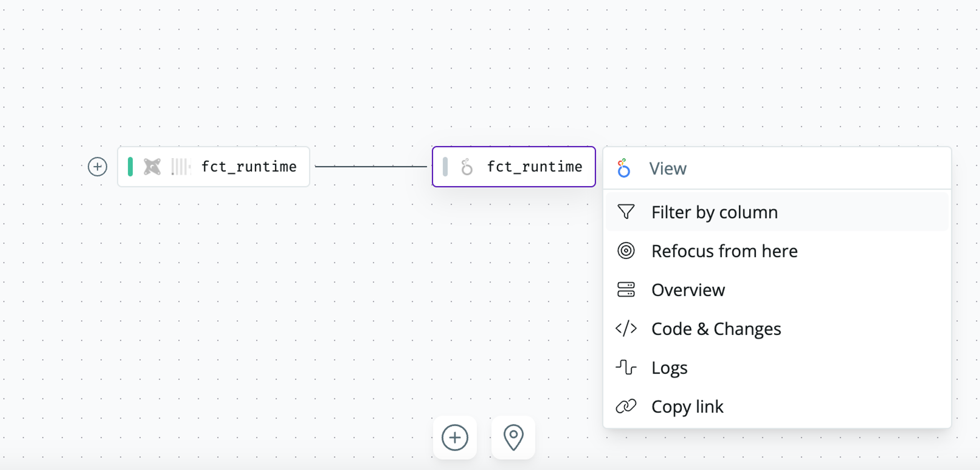
Task: Click the location pin button in the bottom toolbar
Action: click(x=514, y=438)
